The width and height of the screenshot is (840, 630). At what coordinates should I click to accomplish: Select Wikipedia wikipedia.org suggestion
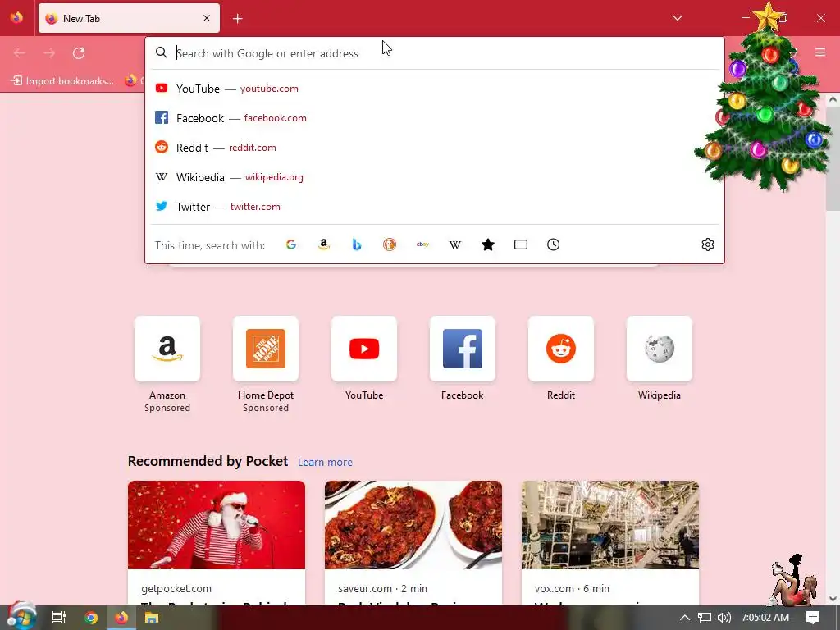[434, 177]
